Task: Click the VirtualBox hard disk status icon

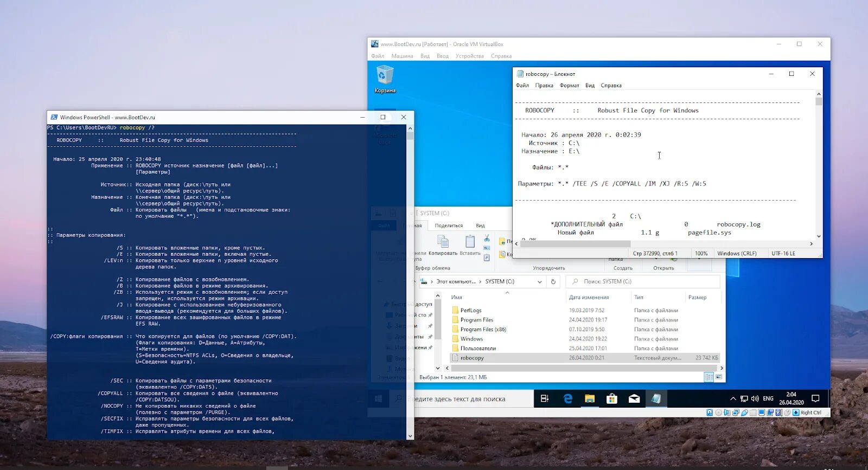Action: point(710,413)
